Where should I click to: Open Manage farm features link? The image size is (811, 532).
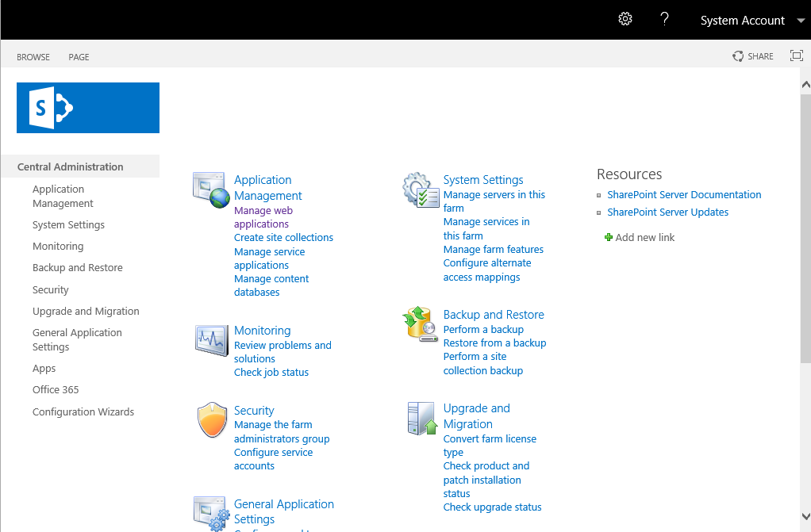tap(494, 249)
